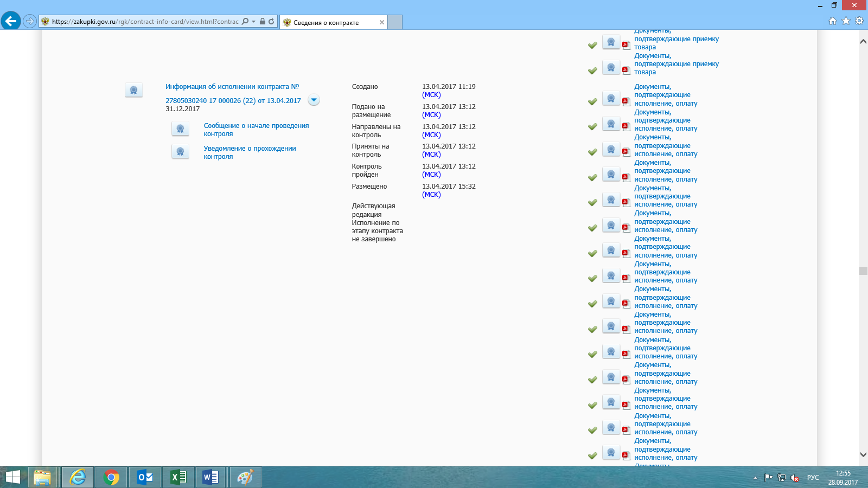Image resolution: width=868 pixels, height=488 pixels.
Task: Click the (МСК) link under 13.04.2017 11:19
Action: point(431,95)
